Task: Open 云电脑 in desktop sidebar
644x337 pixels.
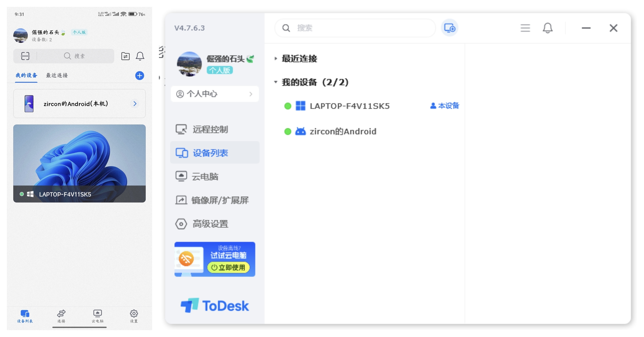Action: 215,176
